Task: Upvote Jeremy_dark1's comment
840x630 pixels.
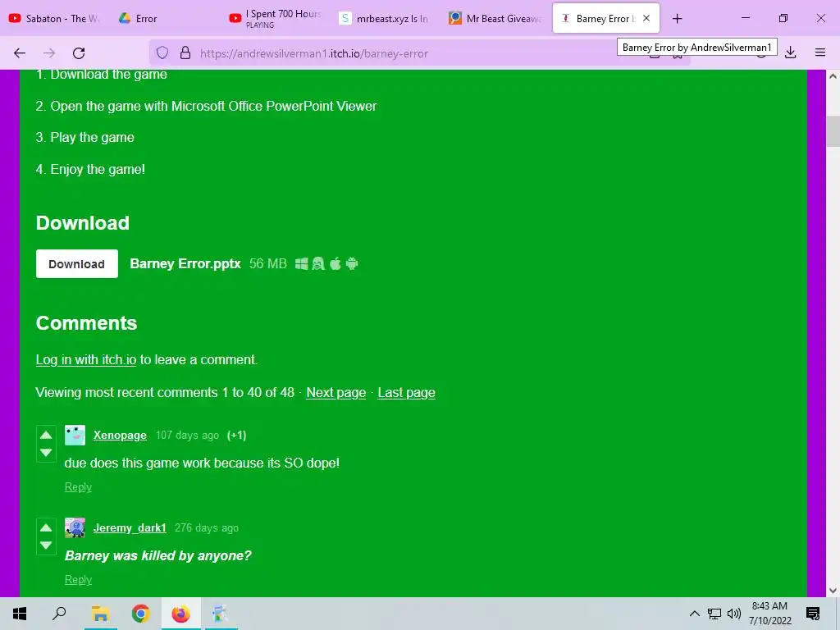Action: (46, 527)
